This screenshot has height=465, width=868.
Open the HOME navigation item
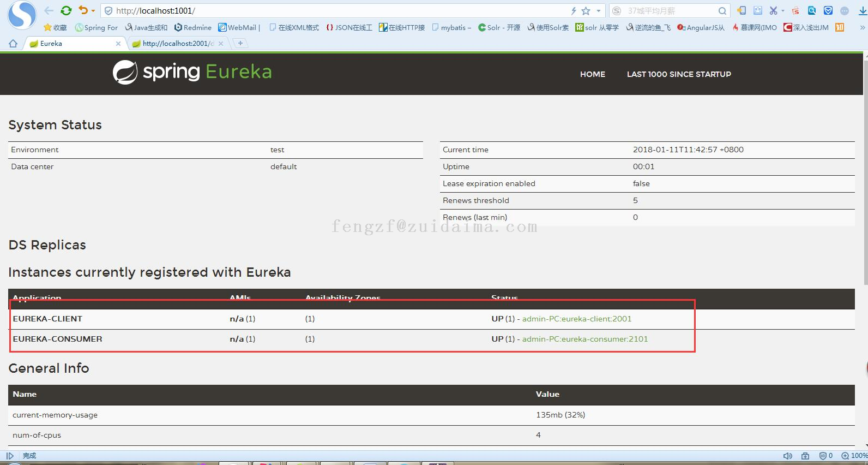click(592, 74)
